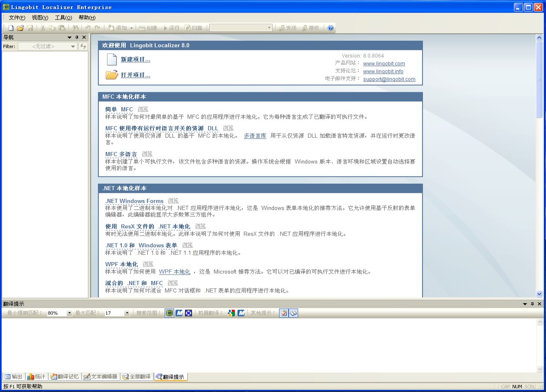Switch to the 输出 tab
546x392 pixels.
click(x=13, y=376)
